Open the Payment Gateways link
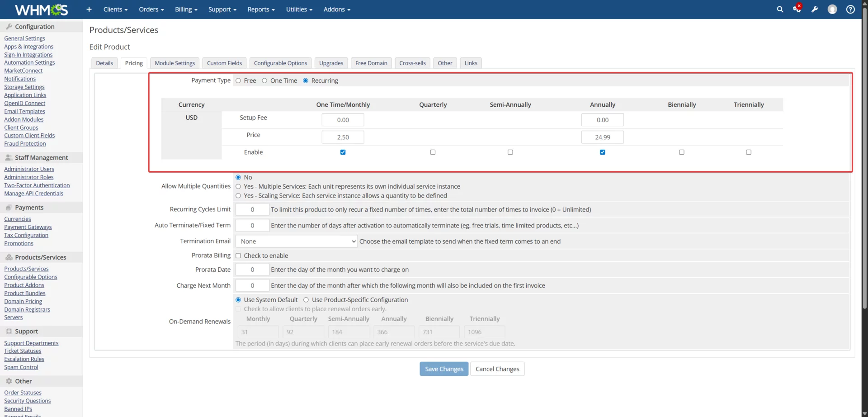Screen dimensions: 868x417 [28, 227]
